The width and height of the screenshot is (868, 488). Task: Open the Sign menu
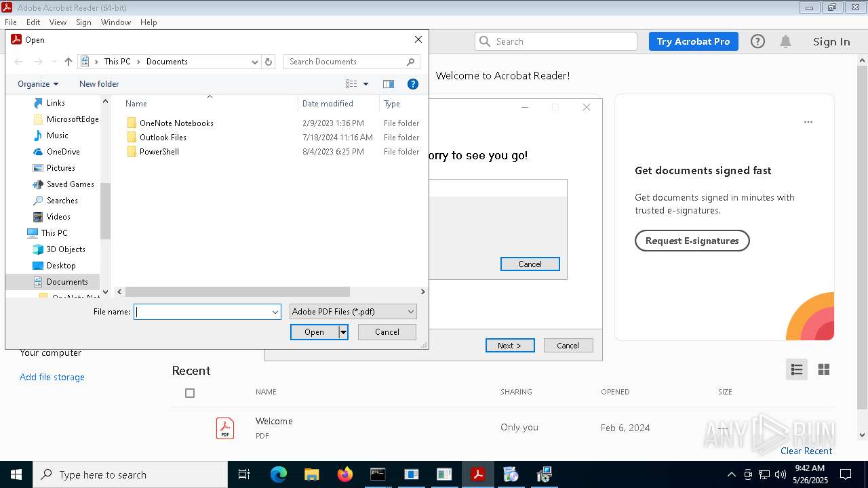point(83,22)
